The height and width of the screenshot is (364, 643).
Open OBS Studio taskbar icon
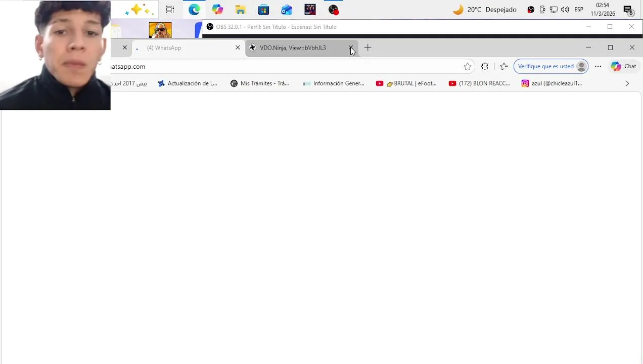tap(333, 10)
